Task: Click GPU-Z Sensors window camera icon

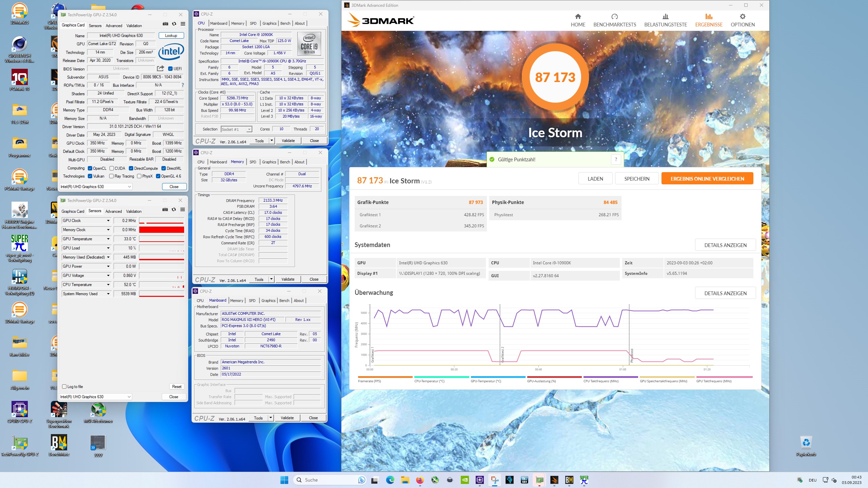Action: click(x=165, y=209)
